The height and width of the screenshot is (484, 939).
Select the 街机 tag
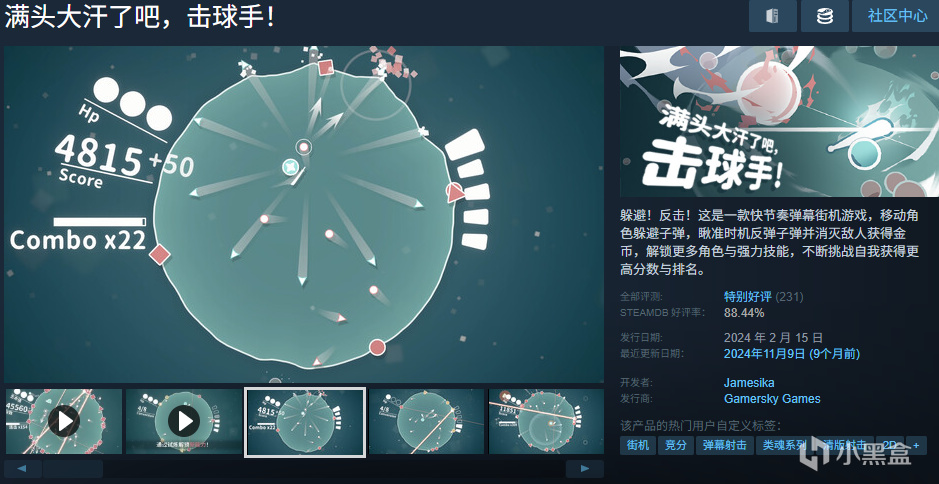point(638,445)
